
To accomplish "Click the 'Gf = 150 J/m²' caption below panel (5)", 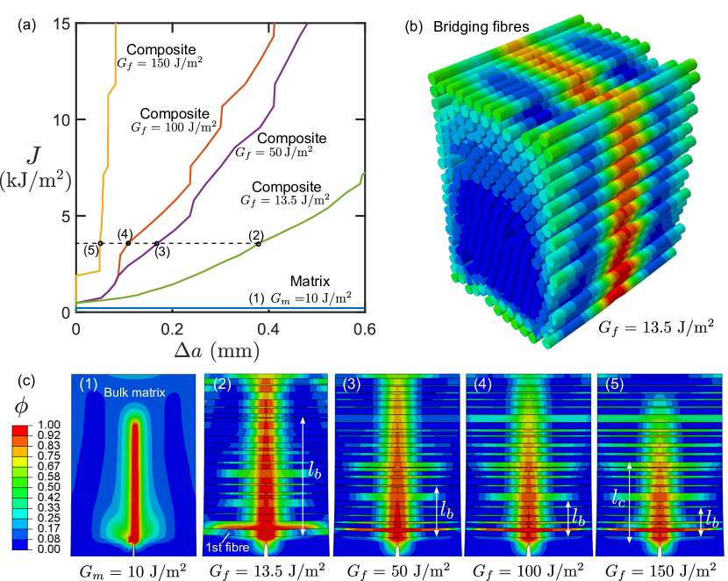I will (x=661, y=570).
